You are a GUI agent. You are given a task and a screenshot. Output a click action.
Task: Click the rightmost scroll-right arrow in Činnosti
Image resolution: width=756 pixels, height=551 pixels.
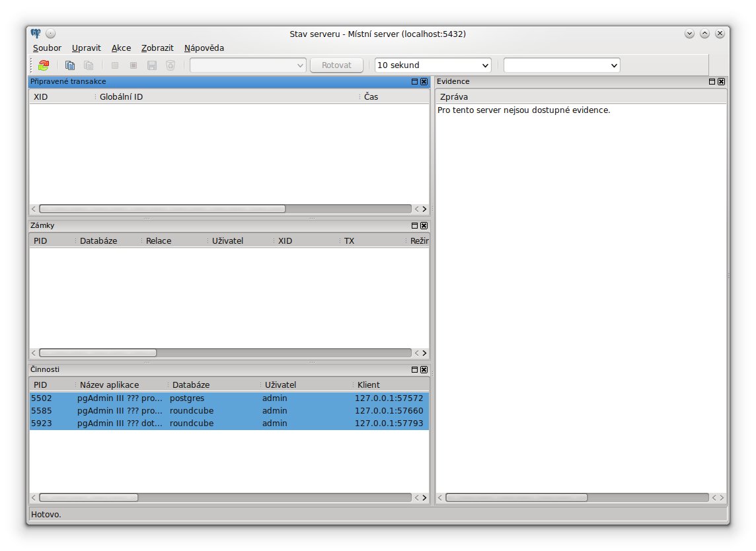tap(424, 497)
